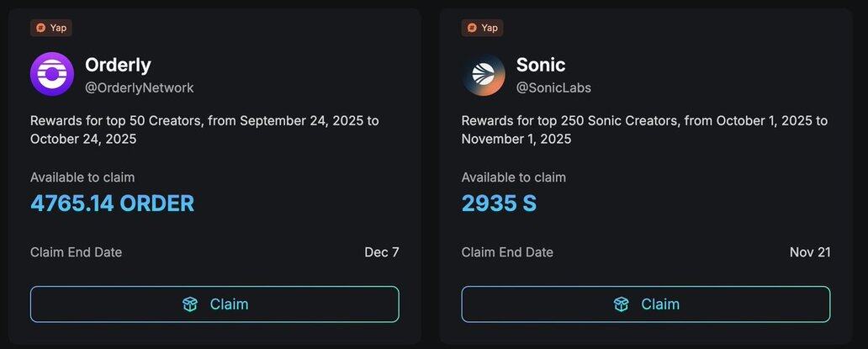Click the box icon in Orderly's Claim button
Viewport: 868px width, 349px height.
coord(190,304)
